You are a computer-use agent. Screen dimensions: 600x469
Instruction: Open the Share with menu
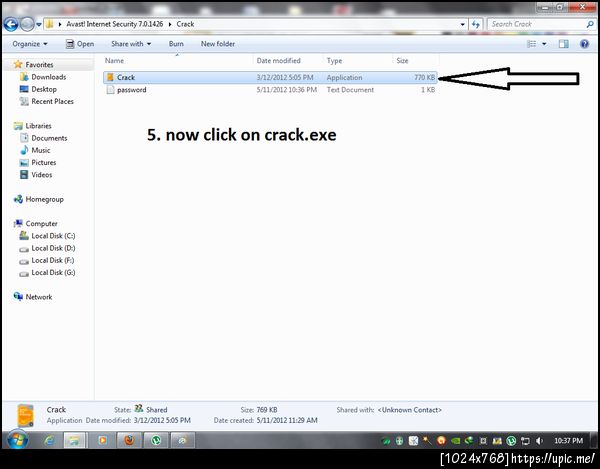point(131,44)
